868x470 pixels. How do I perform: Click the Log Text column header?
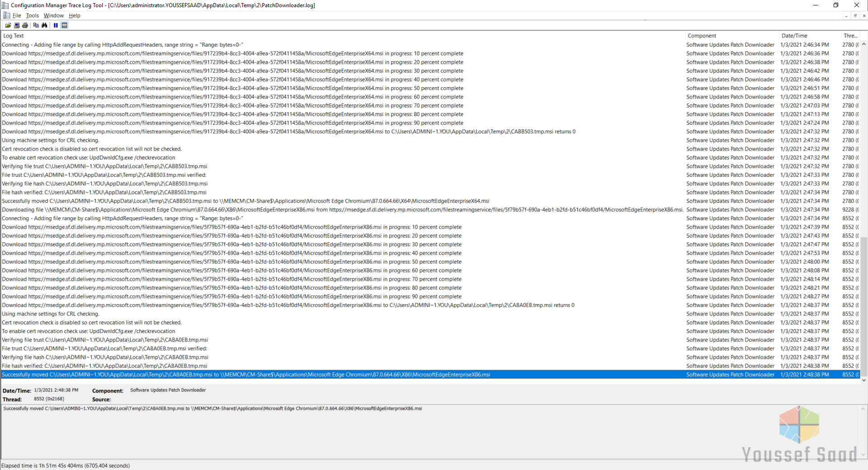click(x=14, y=35)
